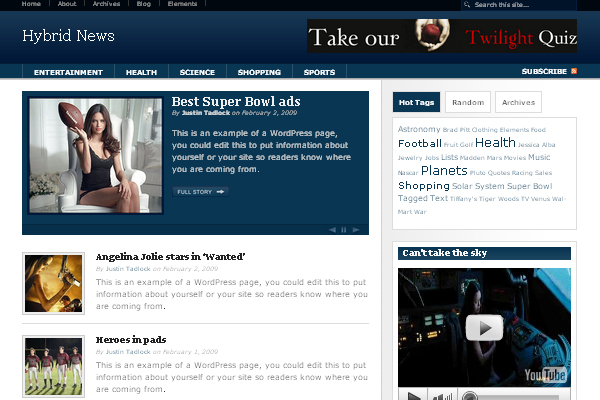Mute the video using the volume icon

(x=439, y=395)
